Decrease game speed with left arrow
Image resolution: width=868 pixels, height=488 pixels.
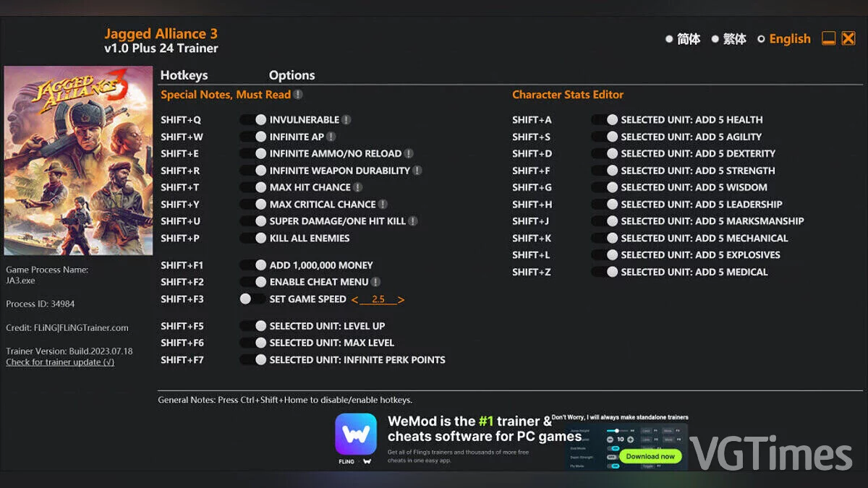[x=354, y=299]
